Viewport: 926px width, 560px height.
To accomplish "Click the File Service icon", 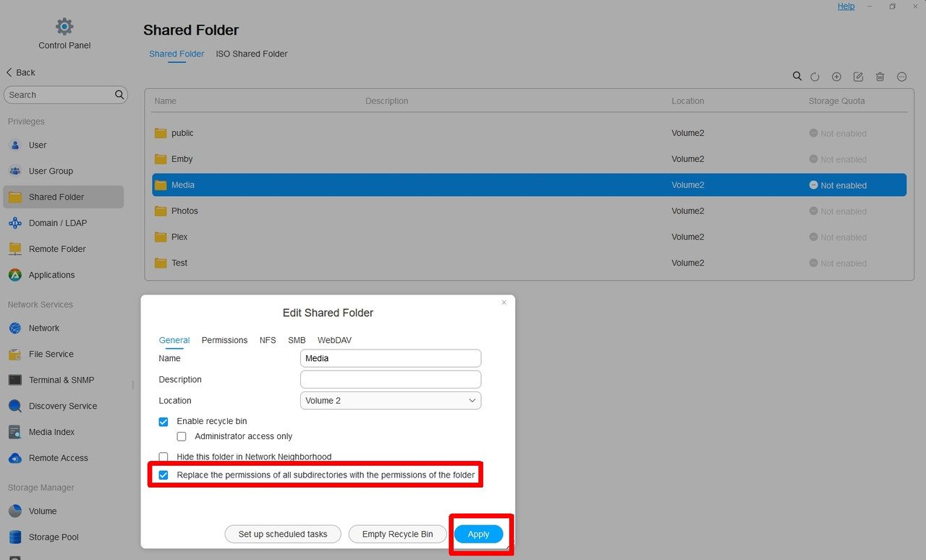I will [x=15, y=354].
